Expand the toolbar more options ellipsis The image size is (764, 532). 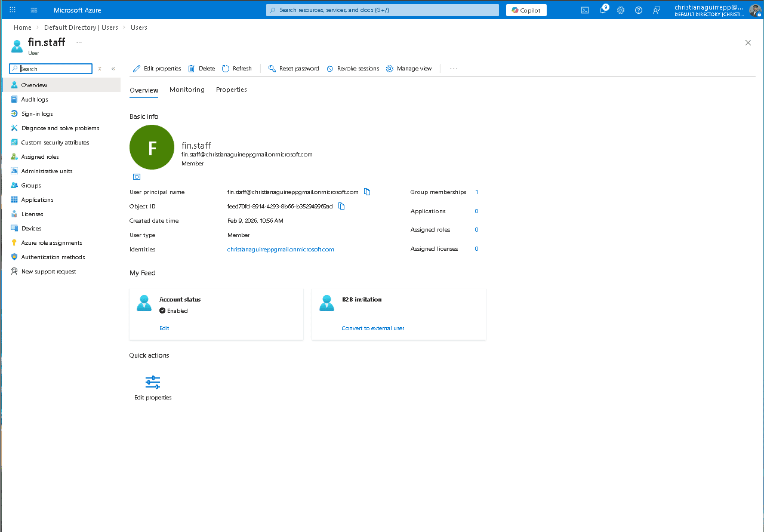pyautogui.click(x=454, y=69)
